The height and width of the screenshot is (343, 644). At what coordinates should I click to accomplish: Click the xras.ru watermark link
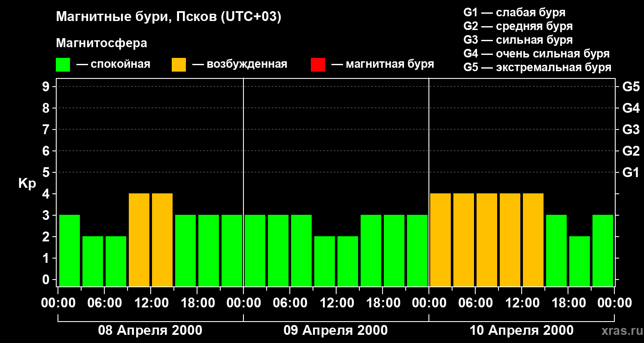[x=619, y=331]
